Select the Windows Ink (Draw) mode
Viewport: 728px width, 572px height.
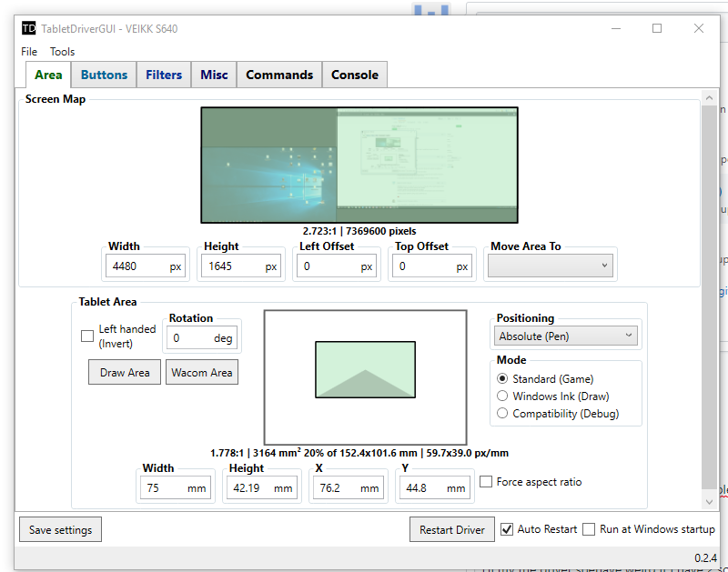coord(501,395)
